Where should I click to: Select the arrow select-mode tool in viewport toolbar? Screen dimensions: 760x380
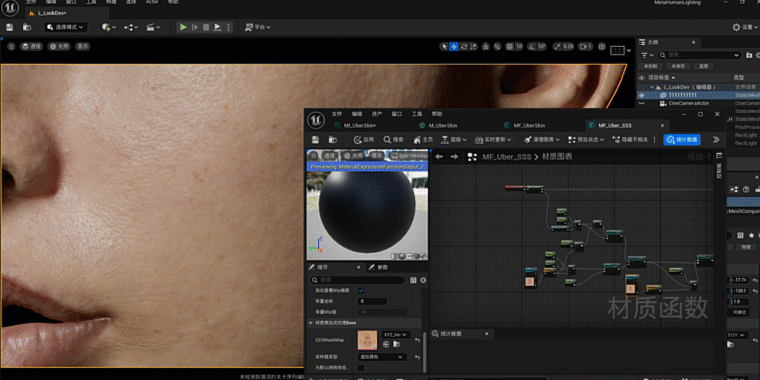pyautogui.click(x=444, y=47)
